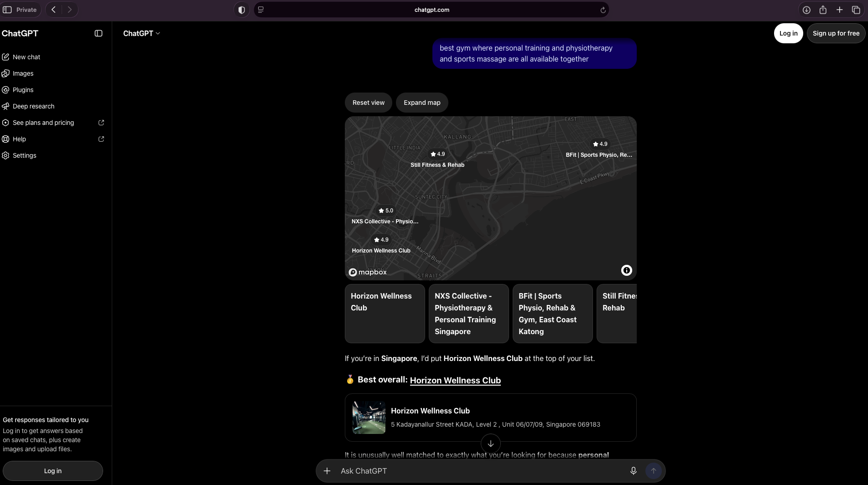Screen dimensions: 868x485
Task: Open the BFit Sports Physio carousel card
Action: click(x=553, y=314)
